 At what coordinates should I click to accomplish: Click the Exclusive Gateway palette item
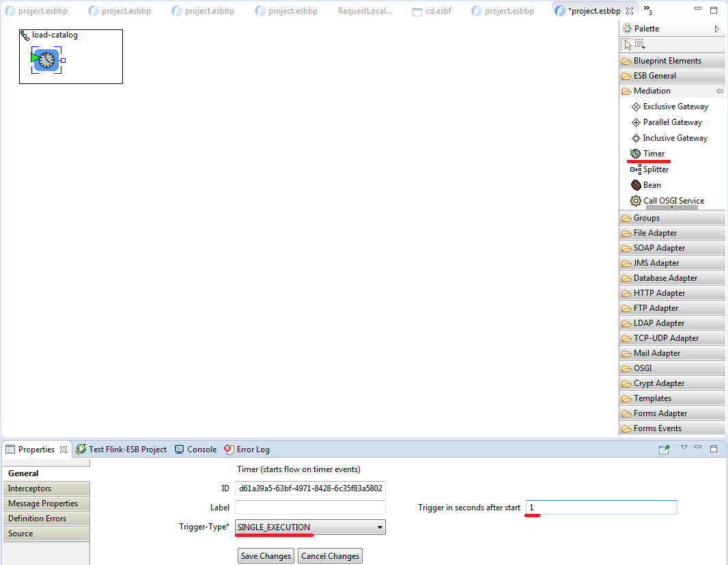[675, 107]
